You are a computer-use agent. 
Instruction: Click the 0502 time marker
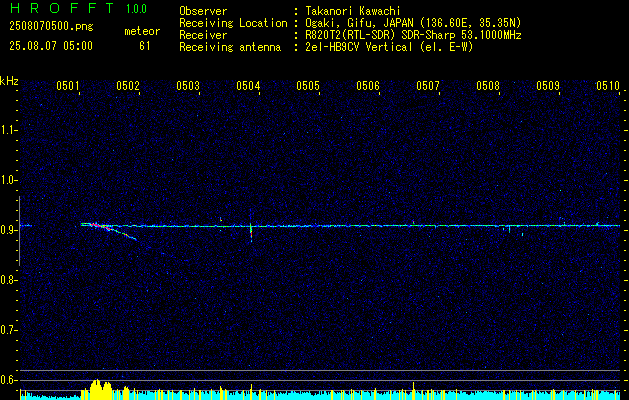coord(128,85)
